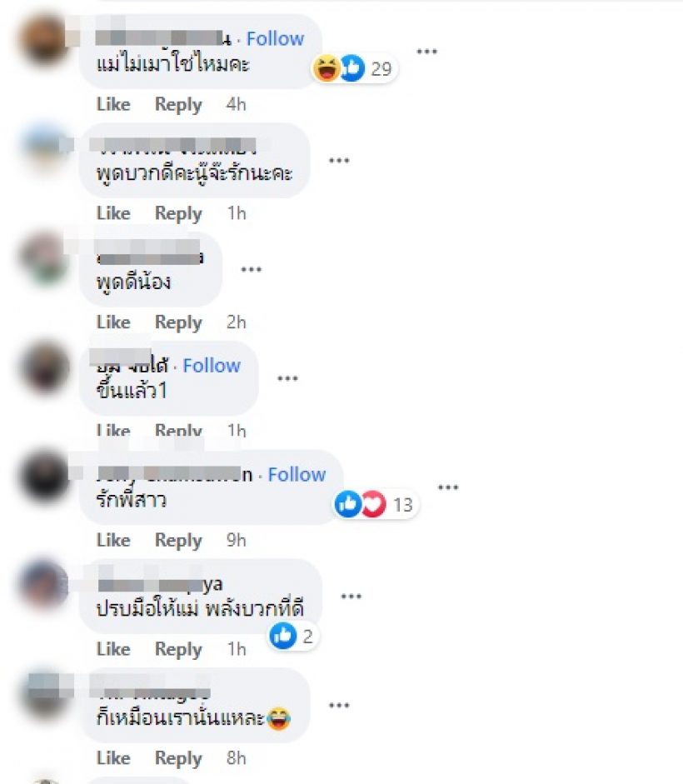Follow the author of 'รักพี่สาว' comment
Image resolution: width=683 pixels, height=784 pixels.
[297, 475]
